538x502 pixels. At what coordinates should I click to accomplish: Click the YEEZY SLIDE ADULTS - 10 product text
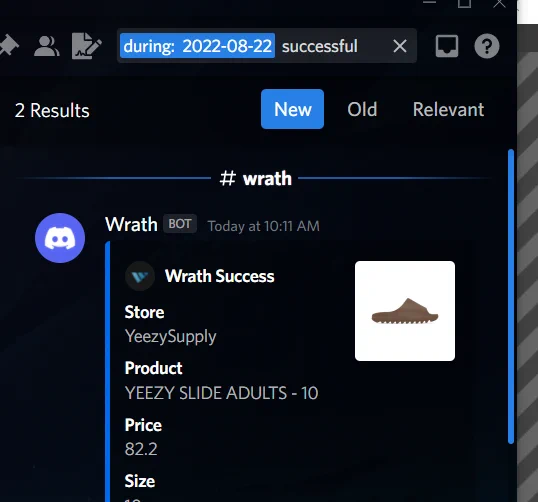pos(221,393)
